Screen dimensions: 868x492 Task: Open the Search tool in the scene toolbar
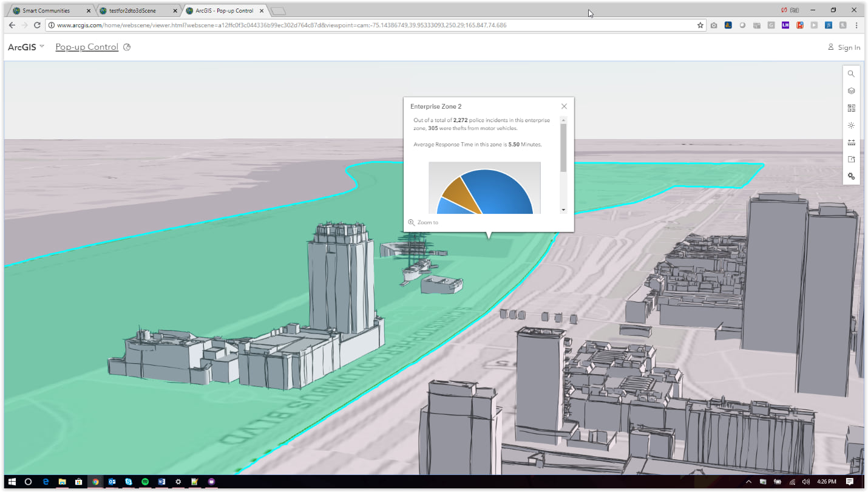pos(851,74)
